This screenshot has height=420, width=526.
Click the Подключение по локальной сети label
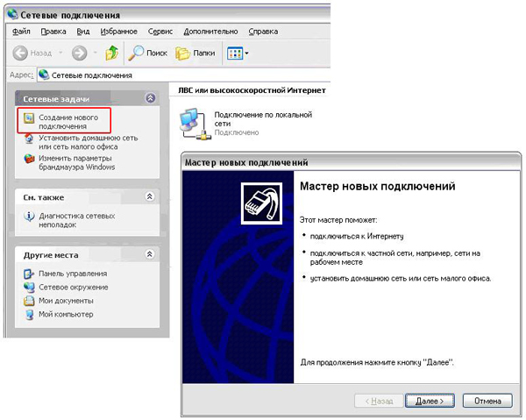(x=263, y=119)
